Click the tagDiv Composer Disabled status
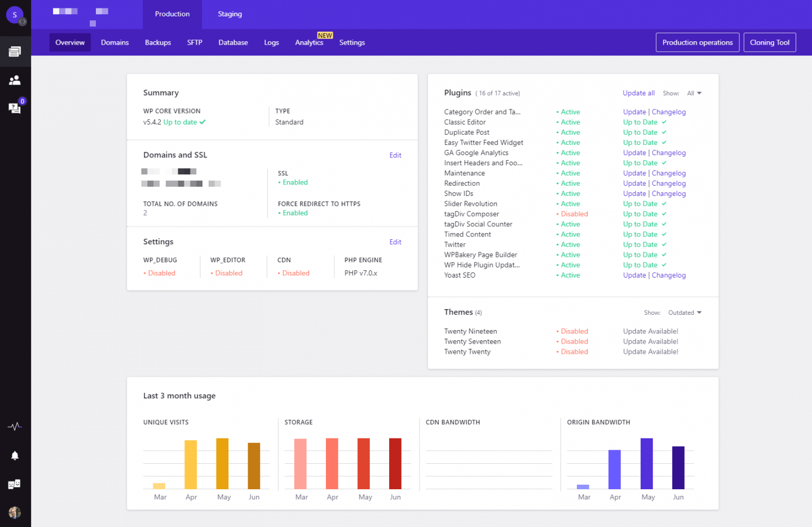Image resolution: width=812 pixels, height=527 pixels. (572, 214)
